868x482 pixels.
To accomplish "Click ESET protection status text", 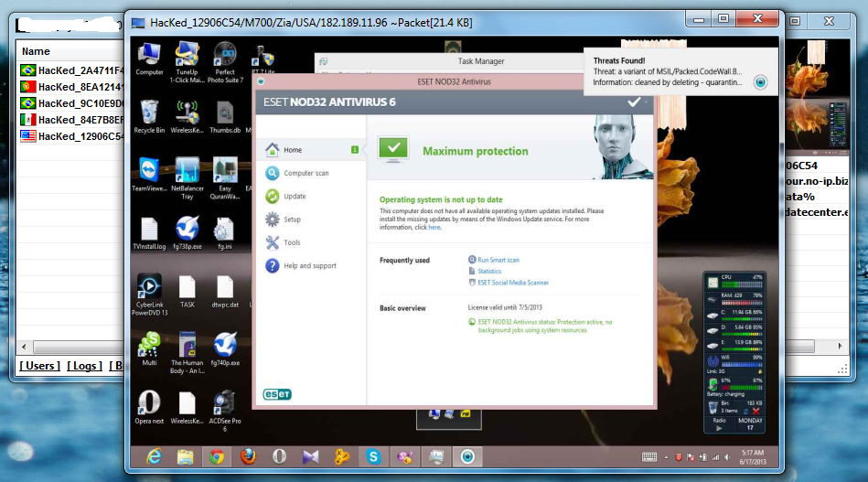I will tap(545, 326).
